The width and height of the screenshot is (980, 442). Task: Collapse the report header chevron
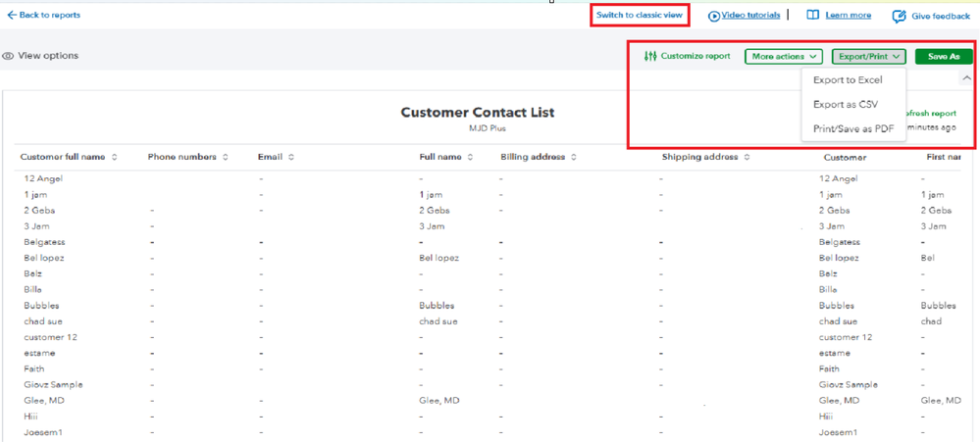(x=966, y=77)
